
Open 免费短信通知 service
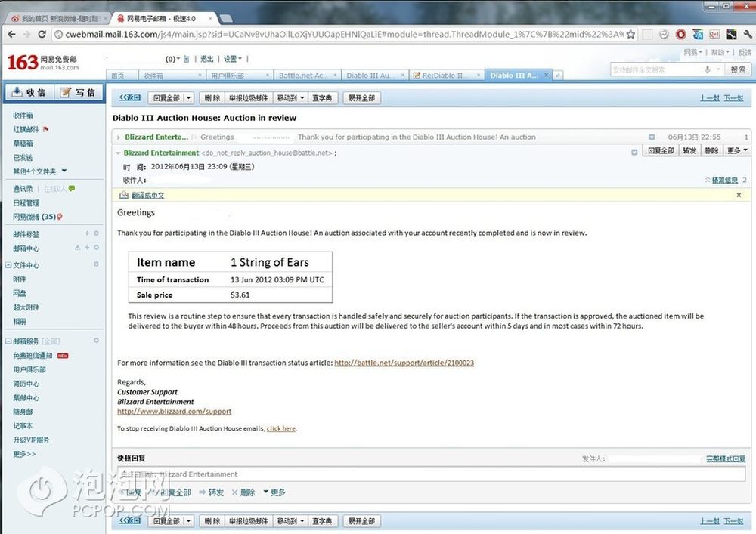click(33, 355)
